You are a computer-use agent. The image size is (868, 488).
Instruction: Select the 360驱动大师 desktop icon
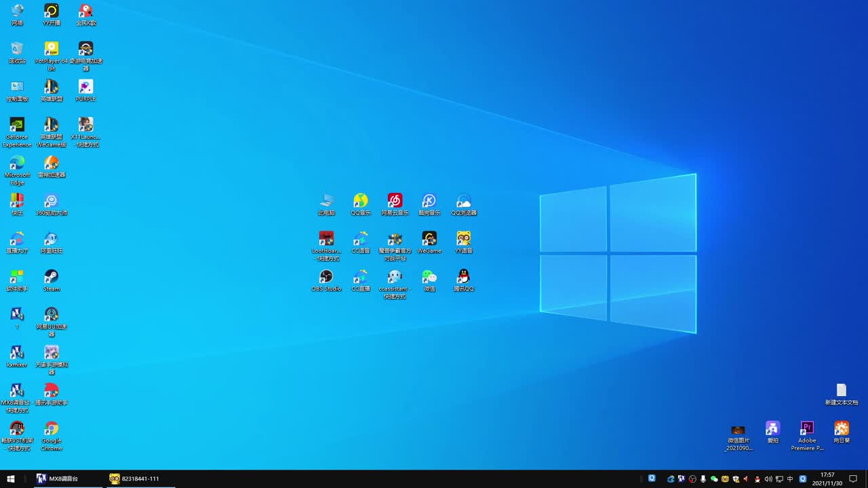pos(52,205)
